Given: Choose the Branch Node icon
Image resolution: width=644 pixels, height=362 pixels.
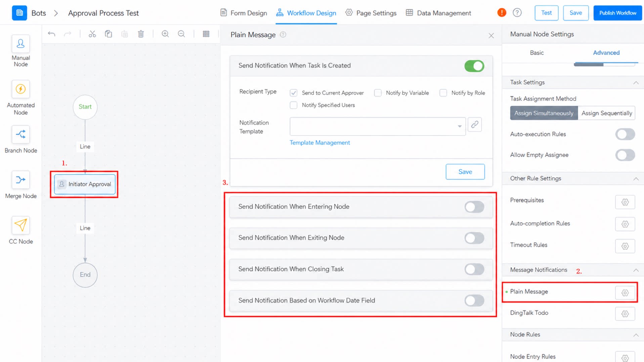Looking at the screenshot, I should coord(20,134).
